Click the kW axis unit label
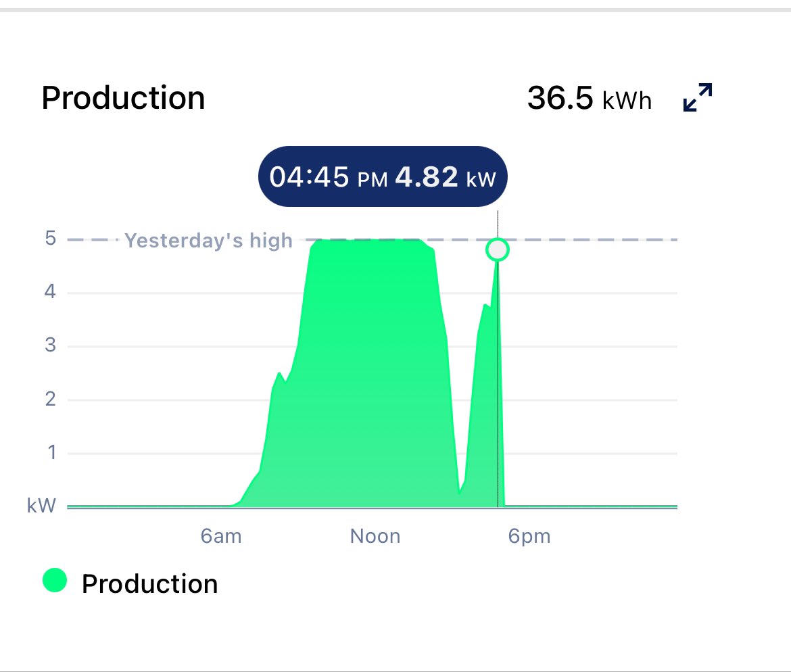The height and width of the screenshot is (672, 791). tap(41, 506)
